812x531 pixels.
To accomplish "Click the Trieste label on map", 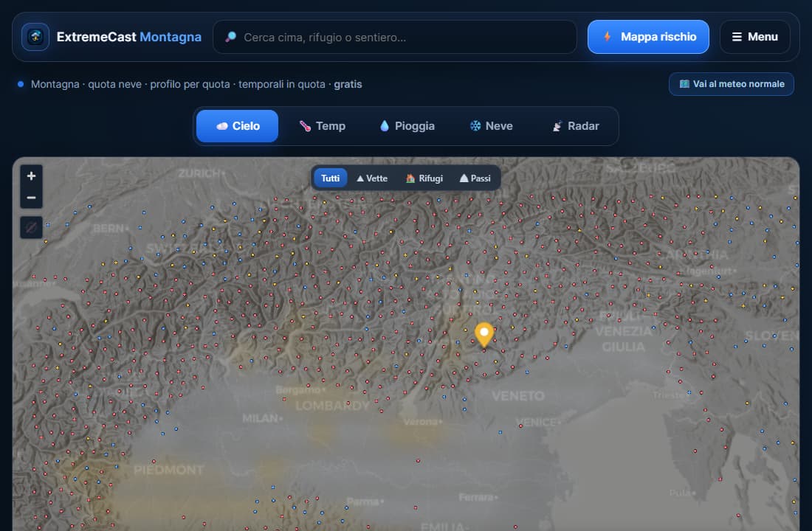I will [x=670, y=395].
